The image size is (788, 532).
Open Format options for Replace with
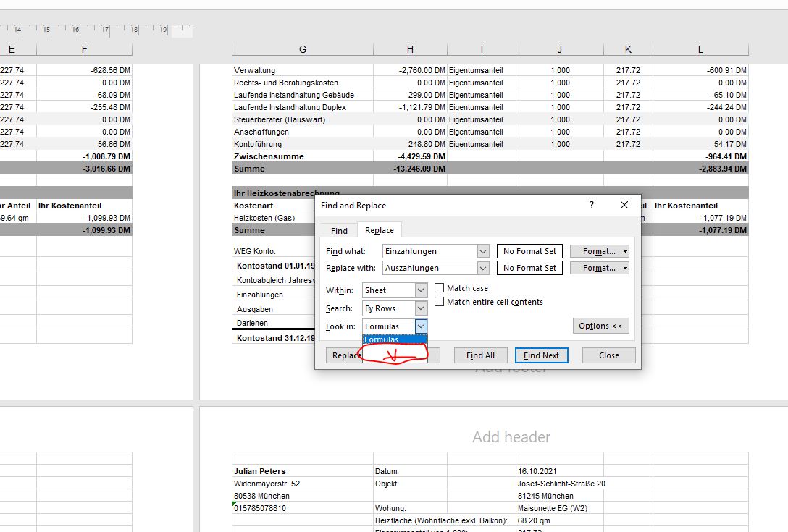pos(599,268)
